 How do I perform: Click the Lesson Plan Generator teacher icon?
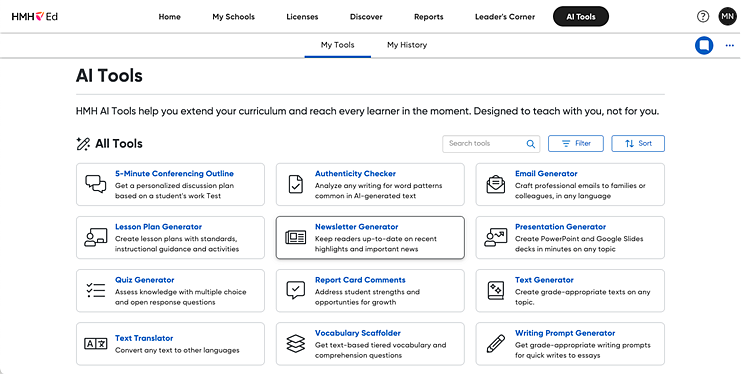96,237
